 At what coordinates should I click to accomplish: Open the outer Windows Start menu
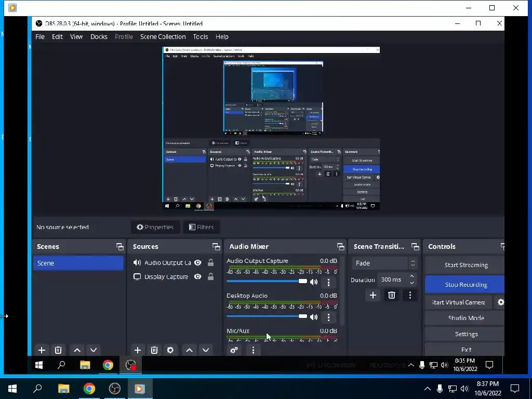point(12,389)
